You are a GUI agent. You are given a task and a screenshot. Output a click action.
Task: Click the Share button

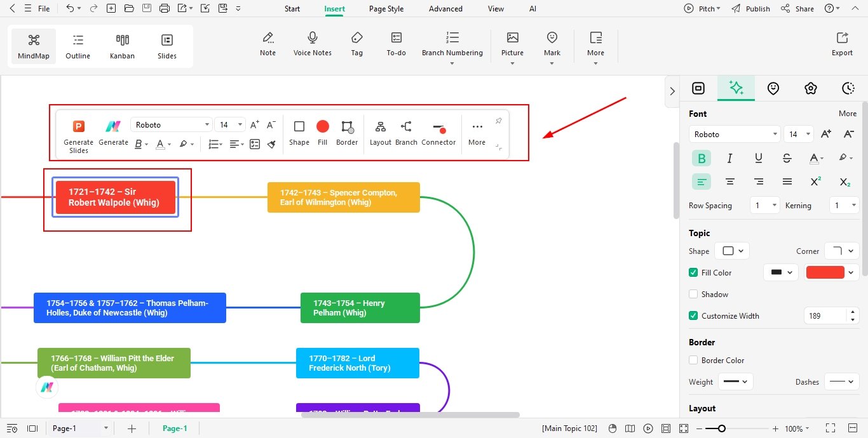(x=797, y=9)
